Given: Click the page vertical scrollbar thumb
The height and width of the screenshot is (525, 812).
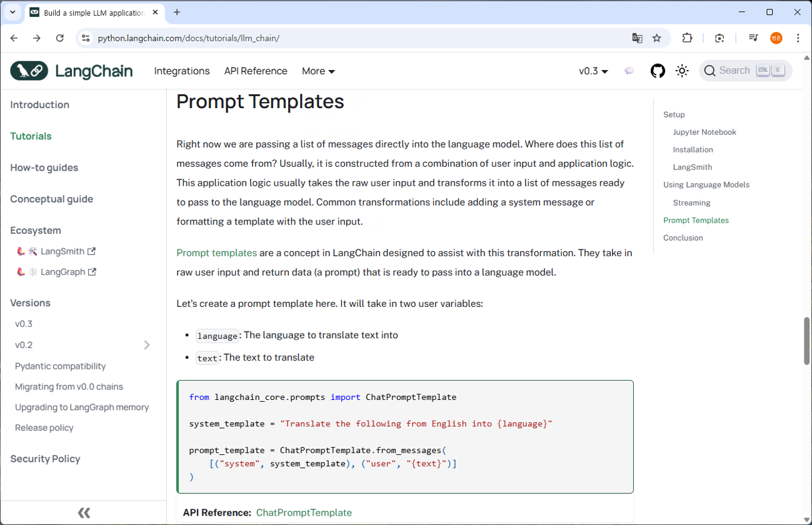Looking at the screenshot, I should [806, 341].
